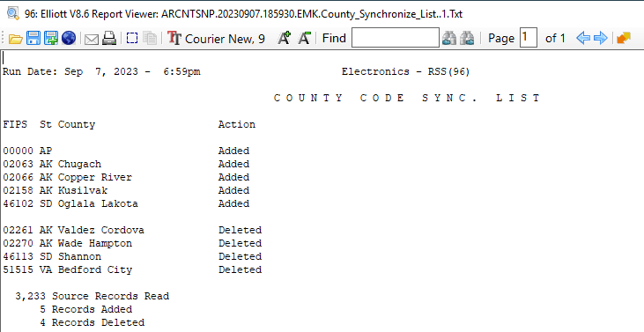This screenshot has width=644, height=332.
Task: Find previous match with left binoculars icon
Action: point(449,38)
